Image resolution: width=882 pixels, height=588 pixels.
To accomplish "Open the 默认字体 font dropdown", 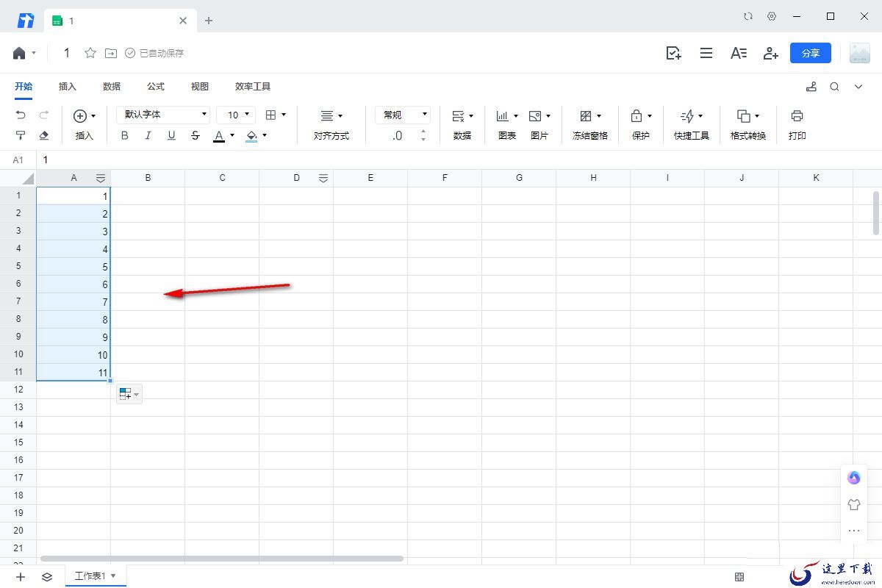I will coord(163,115).
